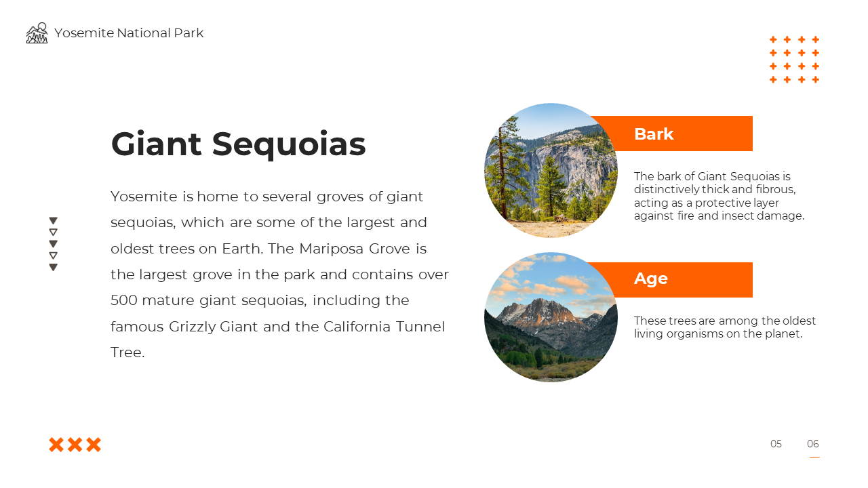Click the top filled triangle marker

(x=53, y=220)
